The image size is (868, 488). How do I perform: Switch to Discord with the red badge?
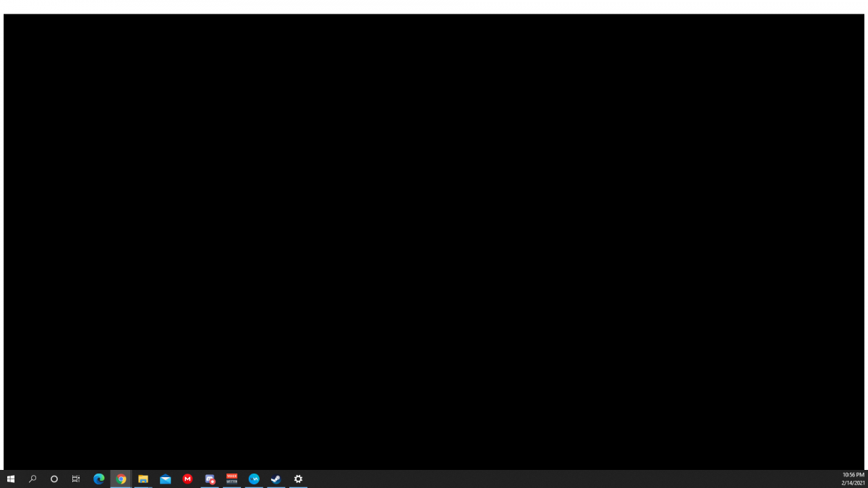tap(210, 479)
